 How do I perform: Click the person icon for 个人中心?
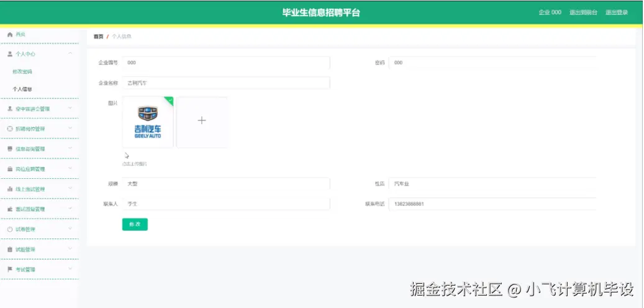click(x=10, y=54)
